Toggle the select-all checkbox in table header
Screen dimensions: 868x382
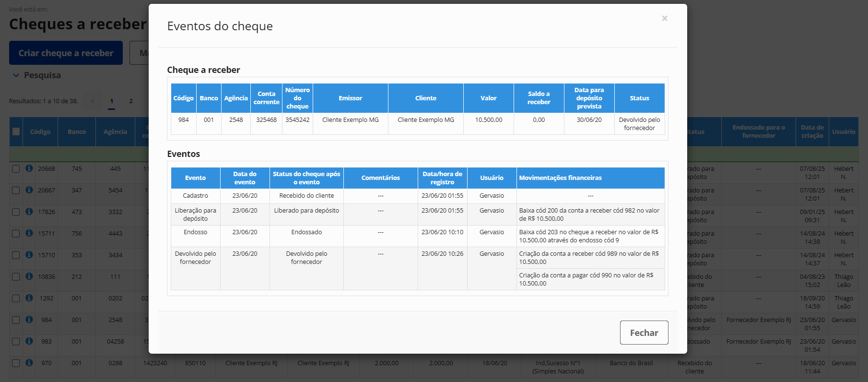click(x=16, y=131)
